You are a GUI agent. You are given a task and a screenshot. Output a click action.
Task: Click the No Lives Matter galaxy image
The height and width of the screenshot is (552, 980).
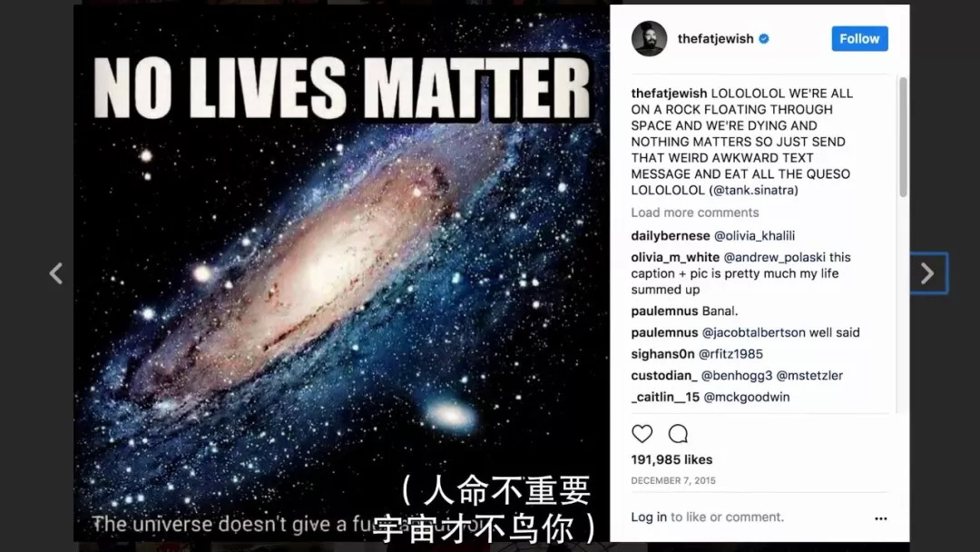(x=341, y=273)
